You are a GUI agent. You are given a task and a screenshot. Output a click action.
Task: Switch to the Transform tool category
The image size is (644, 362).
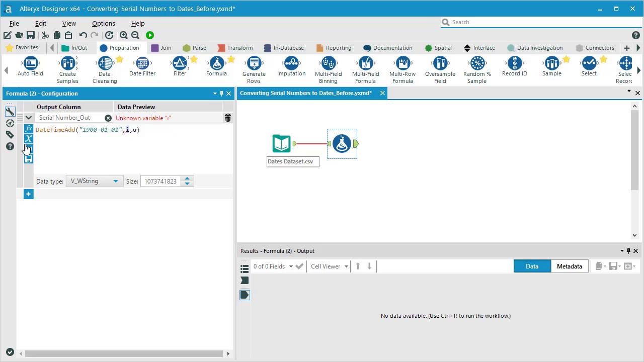tap(235, 48)
